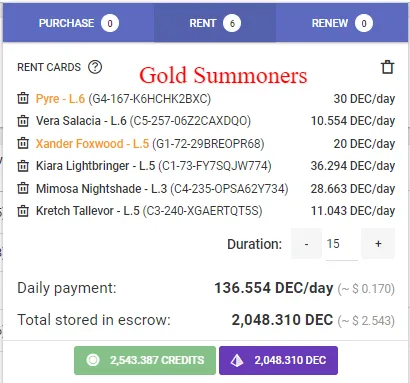
Task: Remove Kretch Tallevor from cart
Action: coord(23,211)
